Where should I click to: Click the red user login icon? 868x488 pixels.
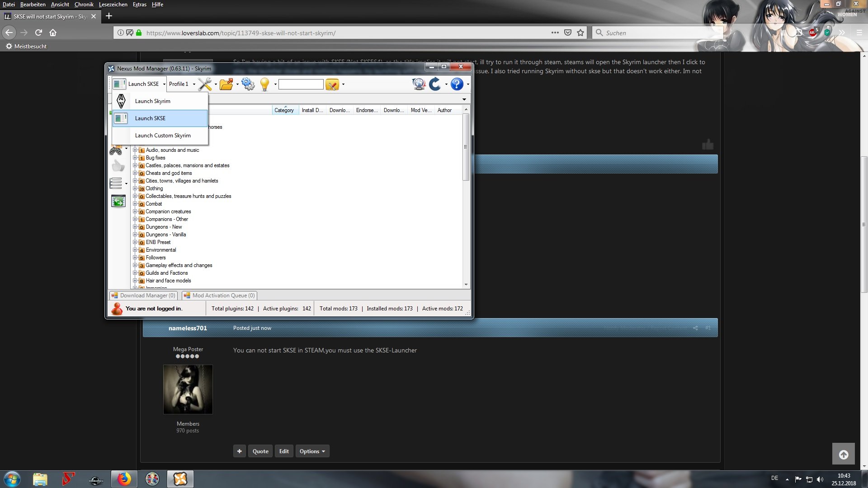[x=117, y=309]
